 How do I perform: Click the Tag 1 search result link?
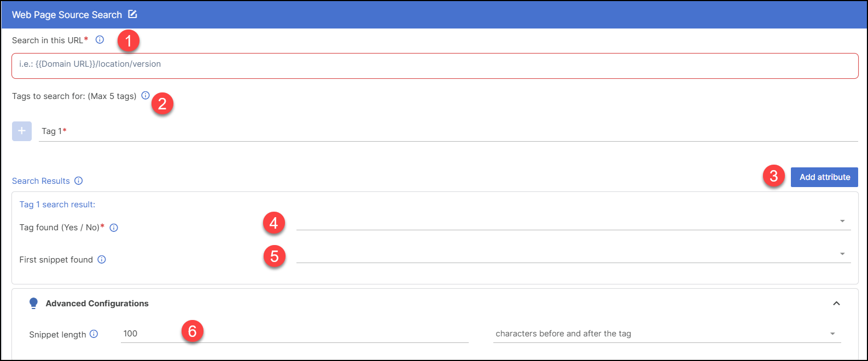(56, 203)
